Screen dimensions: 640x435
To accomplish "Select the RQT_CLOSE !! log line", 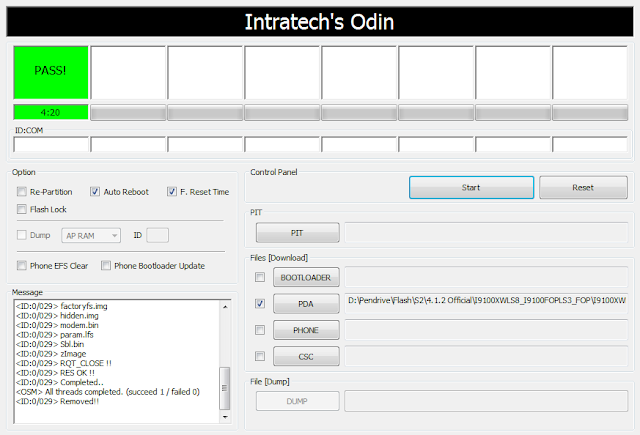I will point(64,363).
